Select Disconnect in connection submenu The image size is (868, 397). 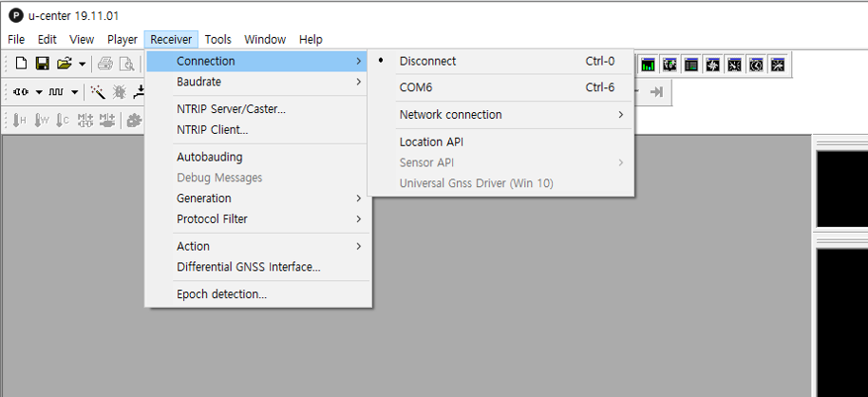pos(501,61)
